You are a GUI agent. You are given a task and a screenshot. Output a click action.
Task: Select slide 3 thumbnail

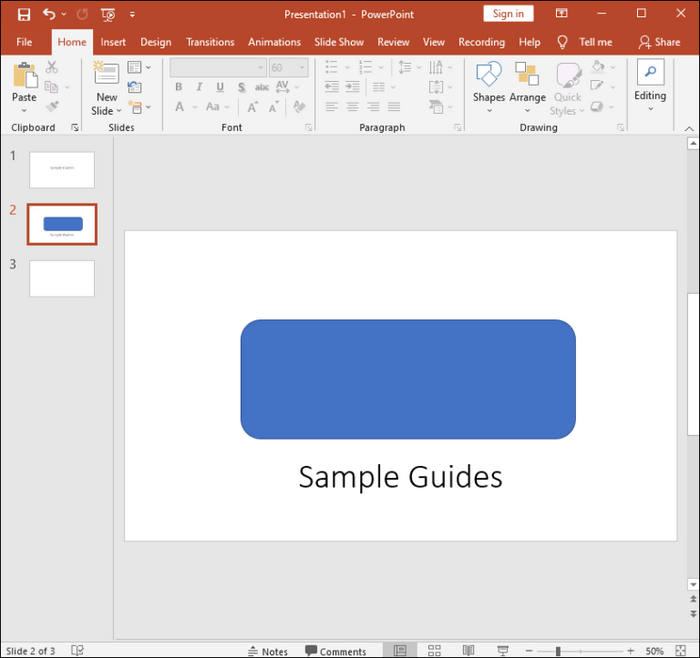62,278
